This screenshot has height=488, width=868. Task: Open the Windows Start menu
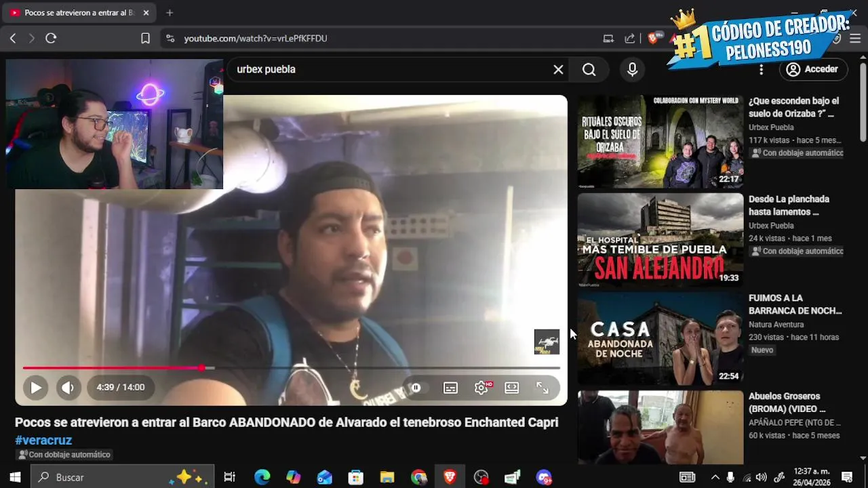tap(15, 477)
